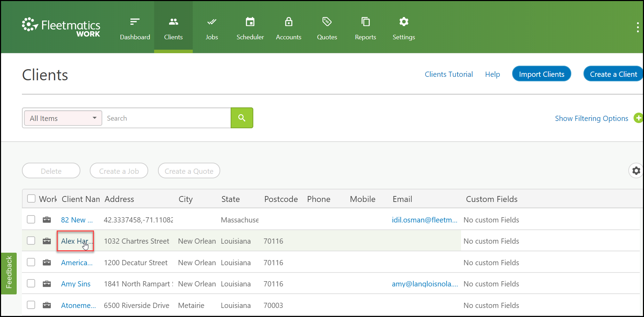This screenshot has height=317, width=644.
Task: Check the Alex Har row checkbox
Action: (31, 241)
